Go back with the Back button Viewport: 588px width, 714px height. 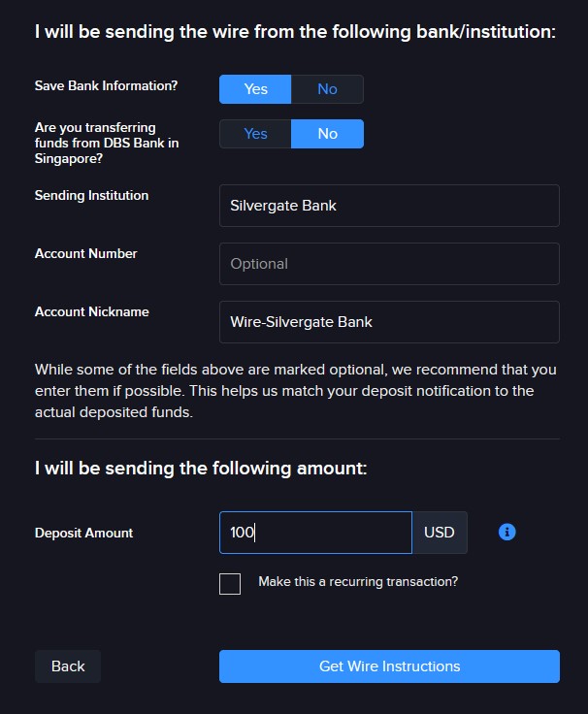pos(68,666)
